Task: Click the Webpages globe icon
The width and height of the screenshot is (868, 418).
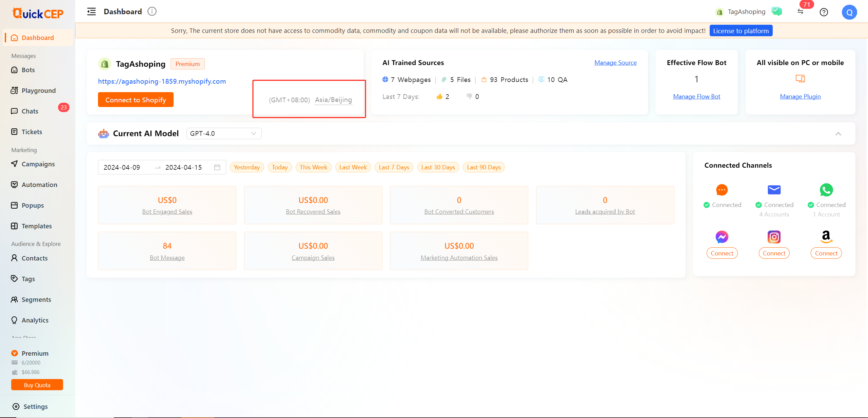Action: (x=385, y=80)
